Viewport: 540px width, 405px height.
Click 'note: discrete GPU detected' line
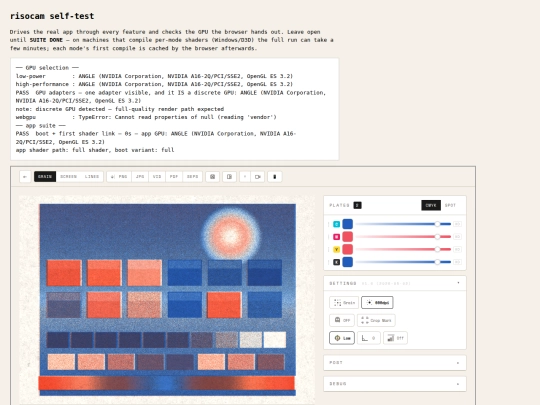click(120, 109)
